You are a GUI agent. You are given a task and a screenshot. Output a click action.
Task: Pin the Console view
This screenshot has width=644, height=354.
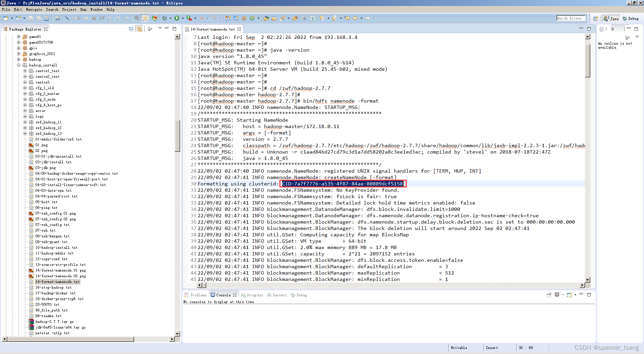coord(549,295)
